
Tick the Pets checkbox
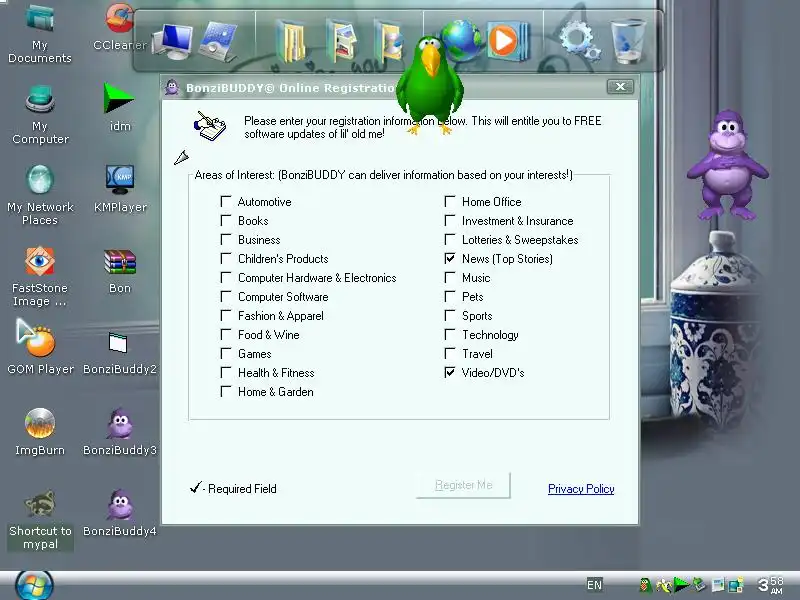(x=449, y=296)
